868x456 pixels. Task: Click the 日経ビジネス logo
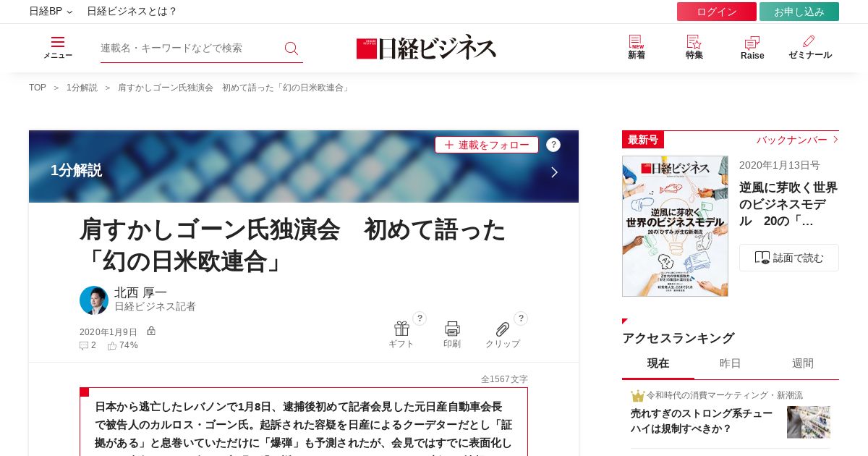[x=427, y=48]
